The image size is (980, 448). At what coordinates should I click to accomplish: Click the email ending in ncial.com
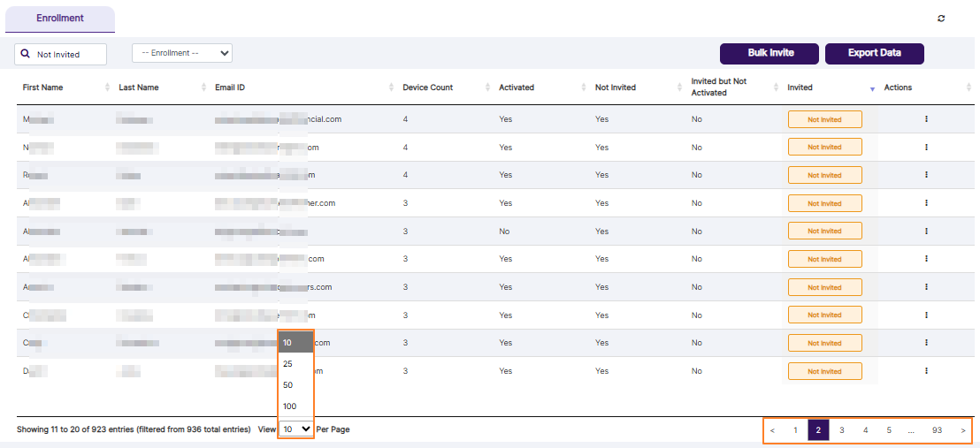point(278,118)
